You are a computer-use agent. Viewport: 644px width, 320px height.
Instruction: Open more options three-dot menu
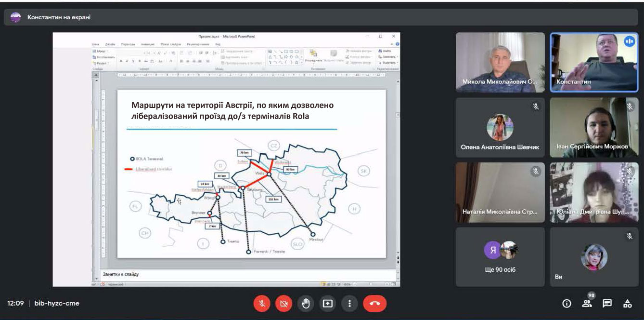(x=349, y=304)
